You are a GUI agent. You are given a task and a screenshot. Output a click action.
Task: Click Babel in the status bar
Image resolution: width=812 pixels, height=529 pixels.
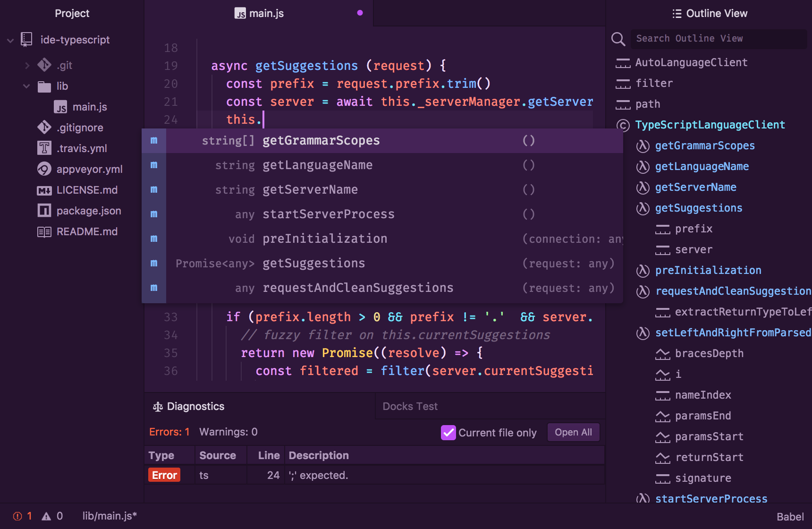791,516
